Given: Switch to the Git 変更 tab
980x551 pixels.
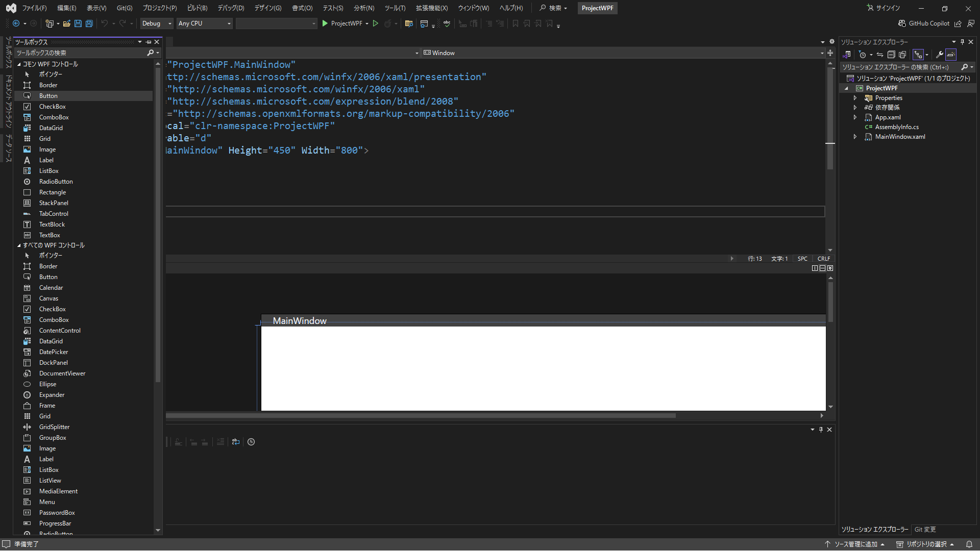Looking at the screenshot, I should [x=925, y=530].
